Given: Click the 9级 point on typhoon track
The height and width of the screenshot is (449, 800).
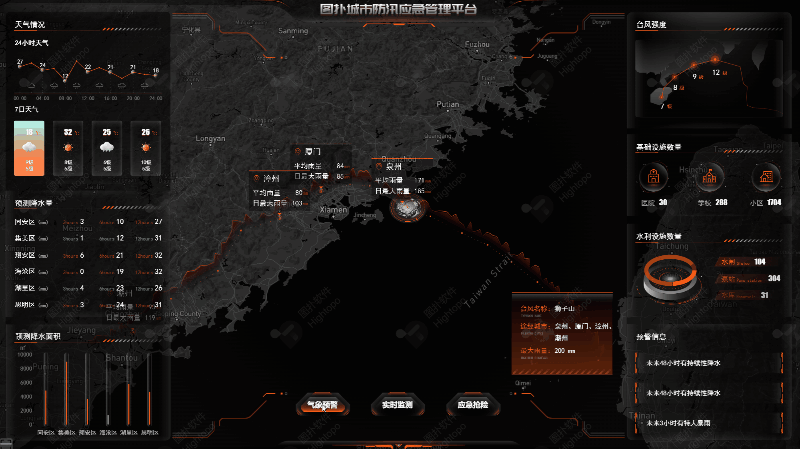Looking at the screenshot, I should coord(694,66).
